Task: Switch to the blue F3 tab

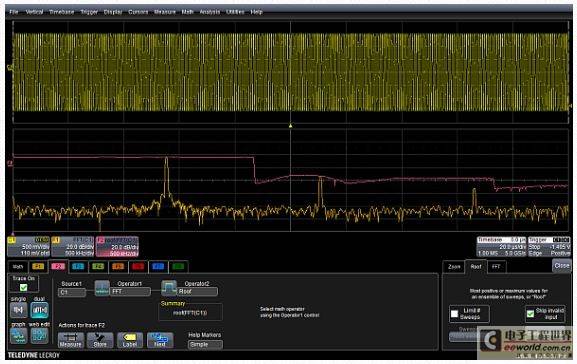Action: pyautogui.click(x=78, y=266)
